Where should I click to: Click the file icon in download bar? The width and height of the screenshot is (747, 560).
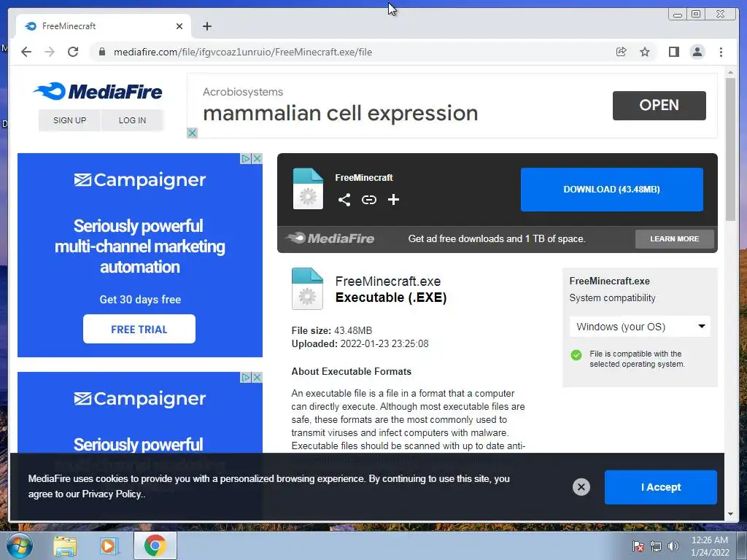click(308, 189)
